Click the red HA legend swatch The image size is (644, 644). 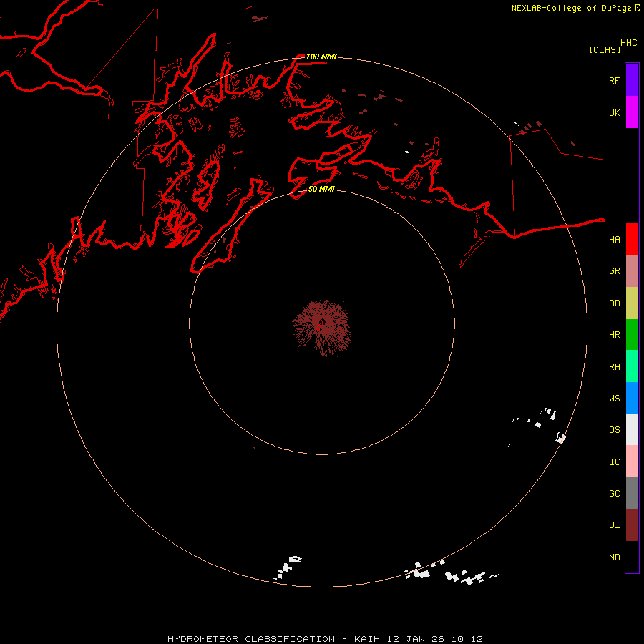point(632,239)
